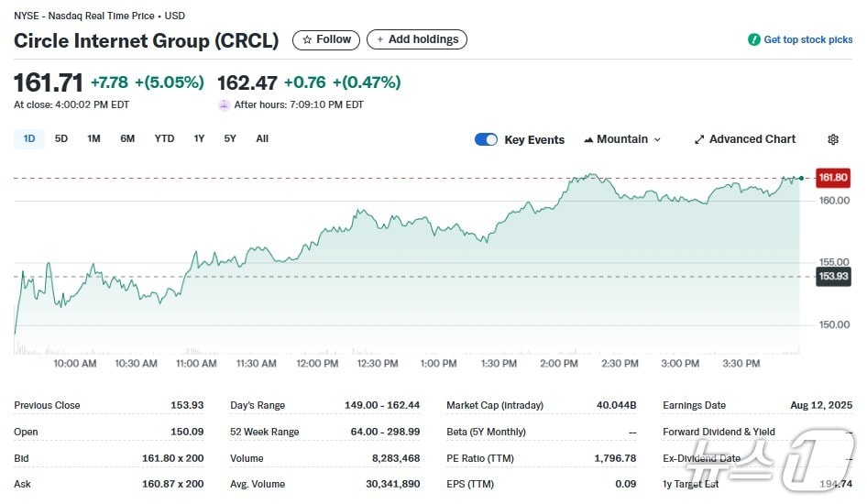
Task: Click the 153.93 previous close label
Action: coord(833,276)
